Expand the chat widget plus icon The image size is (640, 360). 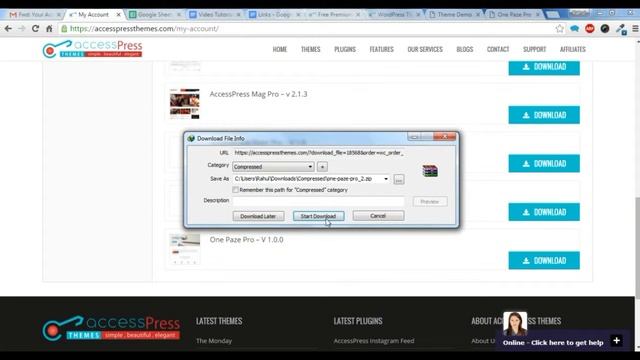(616, 340)
